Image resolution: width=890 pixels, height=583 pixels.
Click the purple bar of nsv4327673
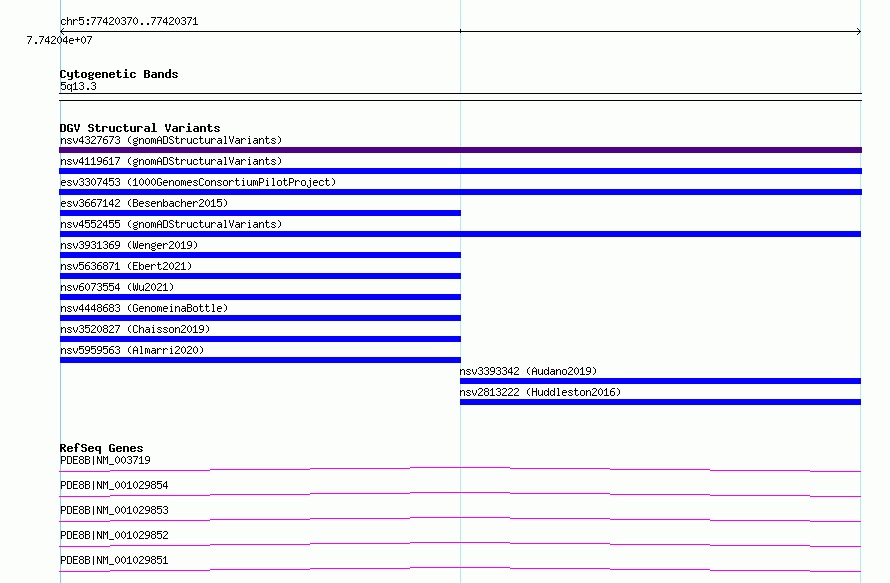coord(460,150)
